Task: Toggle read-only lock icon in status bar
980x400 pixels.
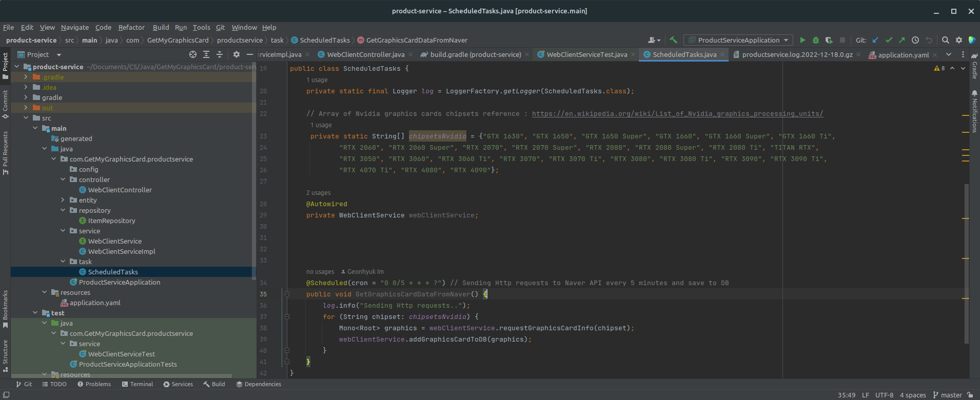Action: click(x=970, y=395)
